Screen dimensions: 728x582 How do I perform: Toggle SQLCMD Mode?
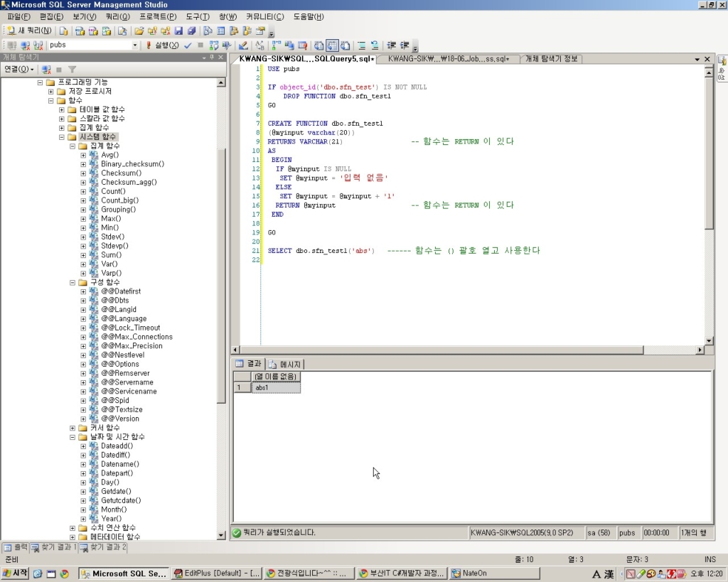[302, 45]
